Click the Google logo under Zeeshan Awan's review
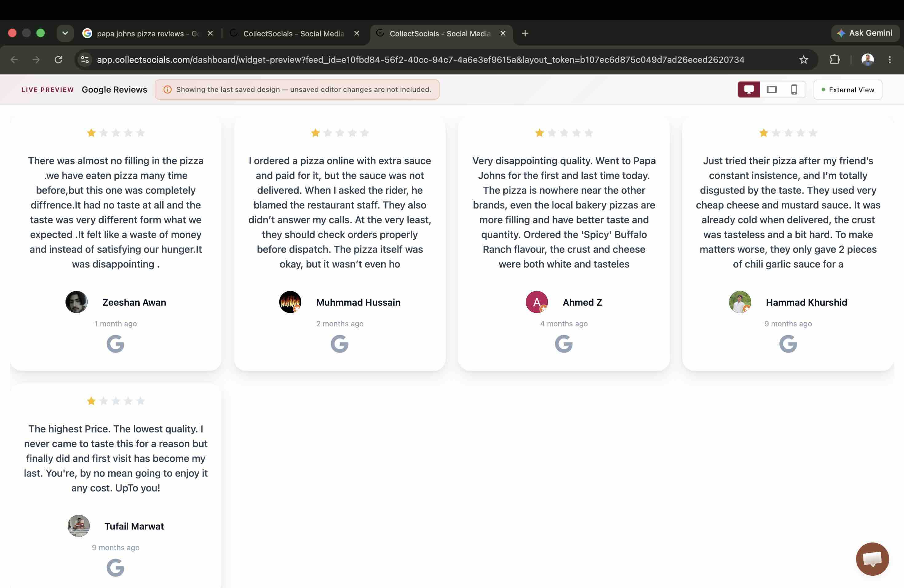 (x=116, y=344)
